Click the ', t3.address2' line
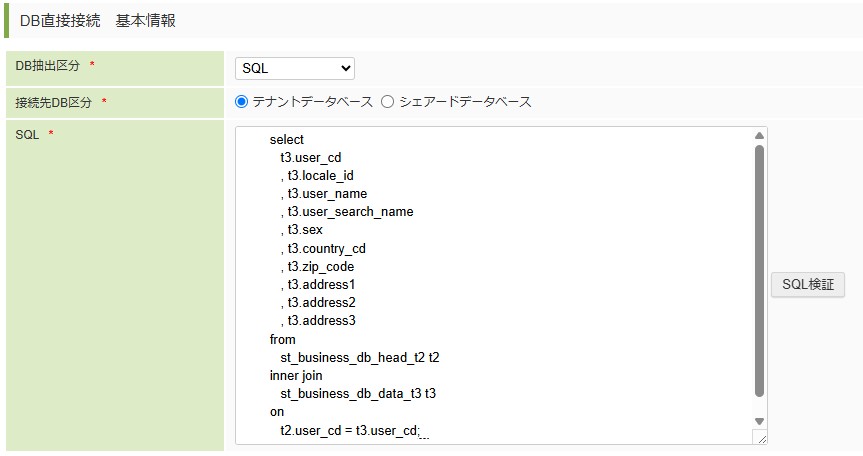863x456 pixels. [318, 303]
